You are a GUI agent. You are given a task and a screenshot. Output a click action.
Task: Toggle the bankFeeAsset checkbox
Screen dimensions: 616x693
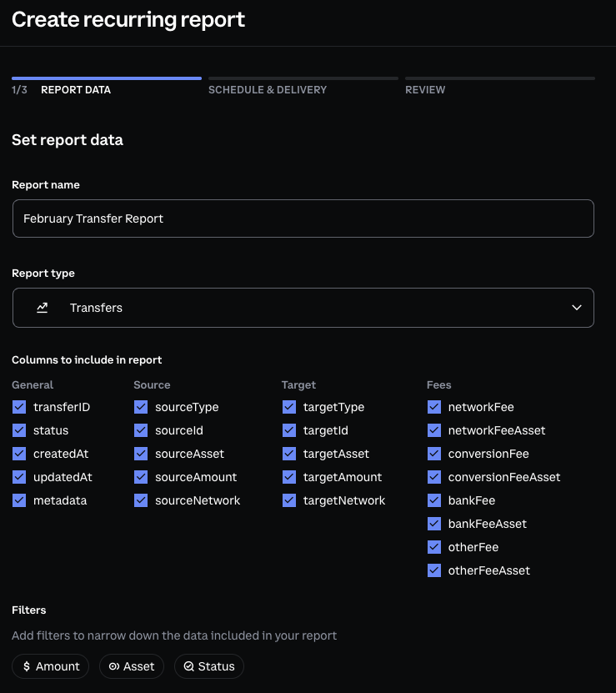point(434,524)
